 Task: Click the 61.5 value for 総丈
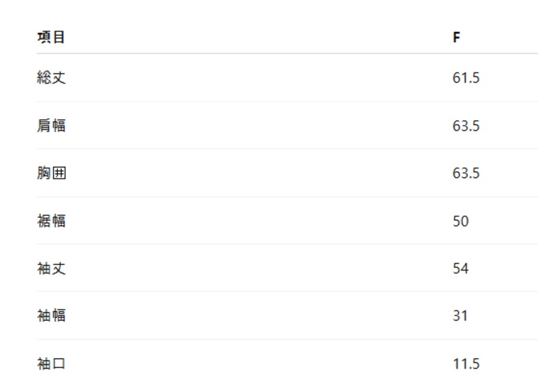[466, 78]
